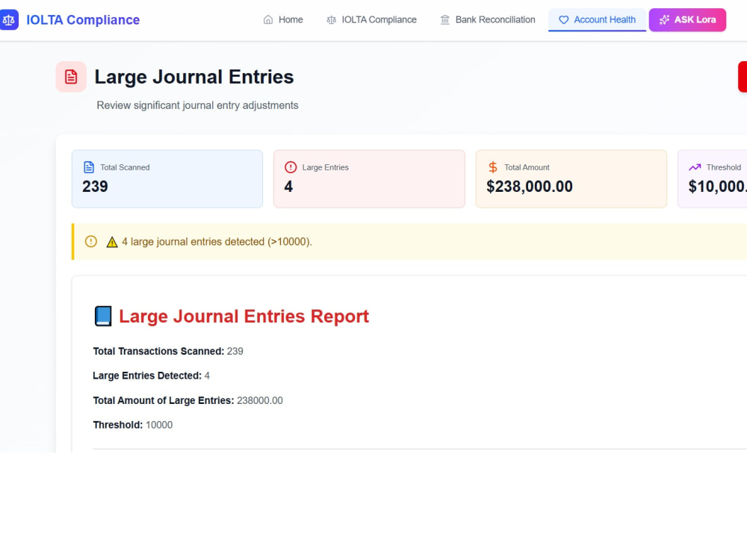This screenshot has width=747, height=560.
Task: Select the Total Scanned 239 card
Action: (x=167, y=179)
